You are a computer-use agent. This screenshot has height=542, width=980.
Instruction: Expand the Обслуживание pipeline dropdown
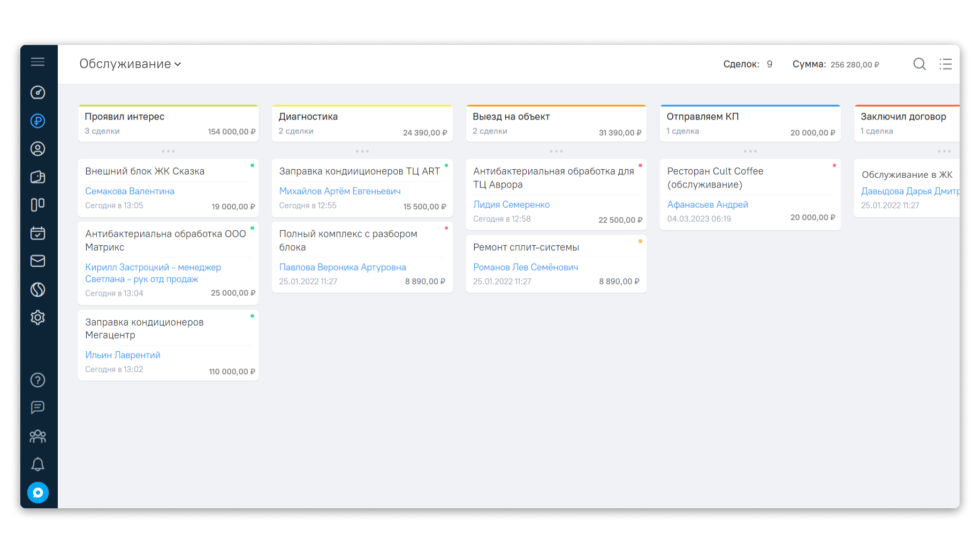coord(130,64)
